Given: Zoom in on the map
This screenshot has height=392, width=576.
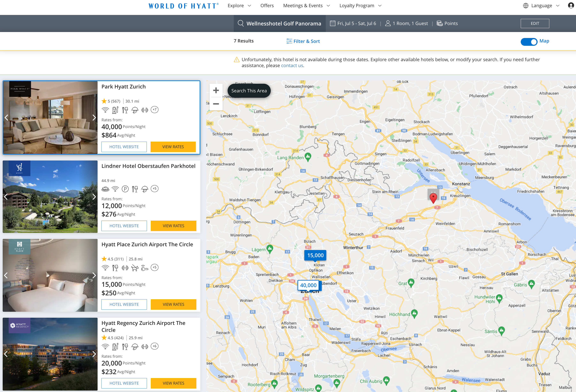Looking at the screenshot, I should pyautogui.click(x=216, y=90).
